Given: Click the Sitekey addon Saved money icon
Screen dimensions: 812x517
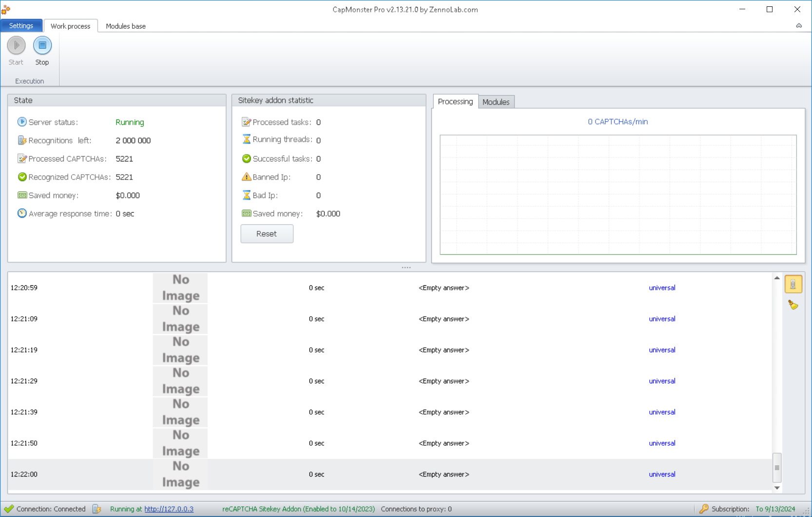Looking at the screenshot, I should [246, 214].
